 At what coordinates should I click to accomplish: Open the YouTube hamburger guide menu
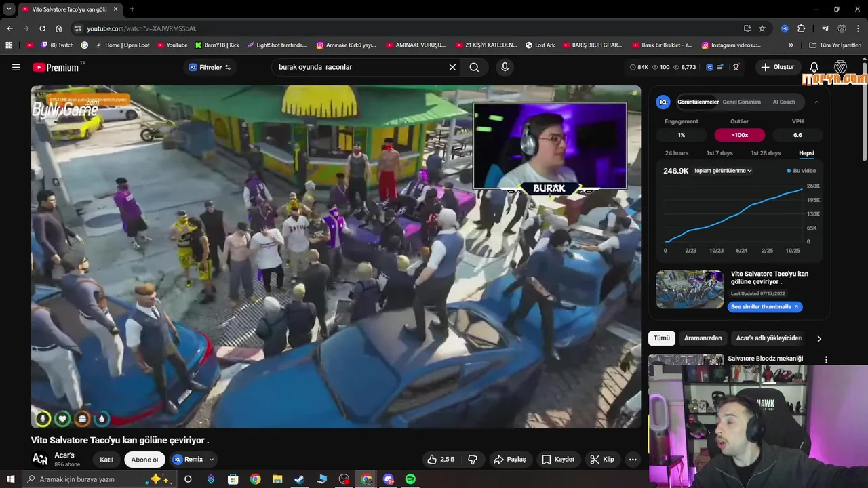[x=16, y=67]
